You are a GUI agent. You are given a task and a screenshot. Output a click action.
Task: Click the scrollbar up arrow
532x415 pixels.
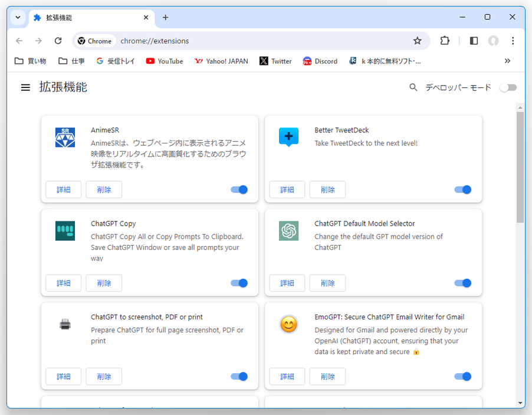pyautogui.click(x=520, y=107)
